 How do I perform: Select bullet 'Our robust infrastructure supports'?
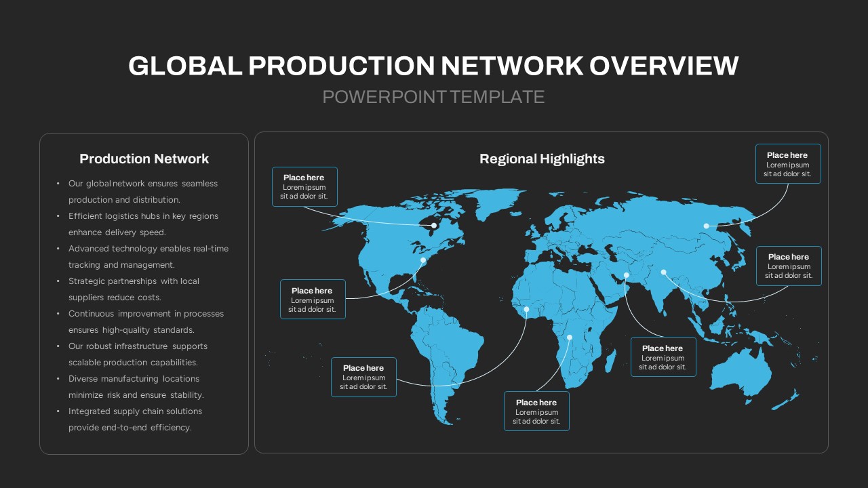click(138, 346)
